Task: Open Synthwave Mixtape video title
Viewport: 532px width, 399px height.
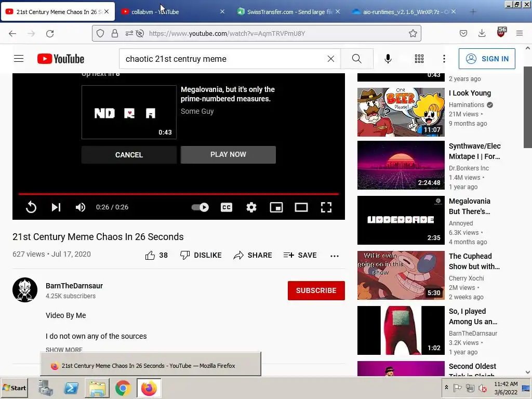Action: click(x=475, y=151)
